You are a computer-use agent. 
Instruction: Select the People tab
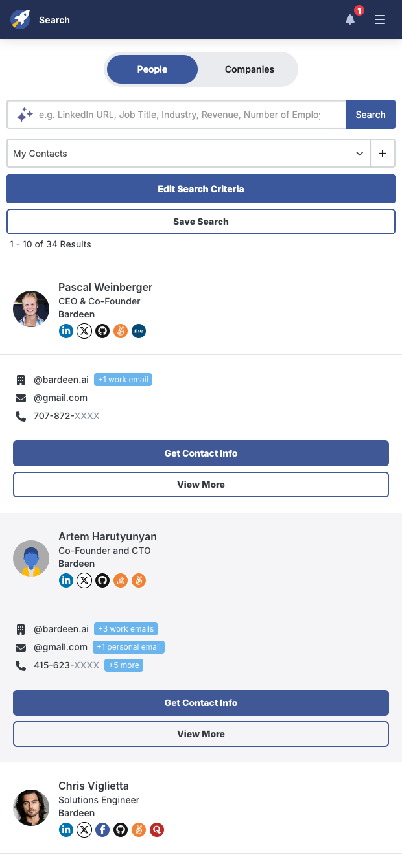pyautogui.click(x=152, y=69)
